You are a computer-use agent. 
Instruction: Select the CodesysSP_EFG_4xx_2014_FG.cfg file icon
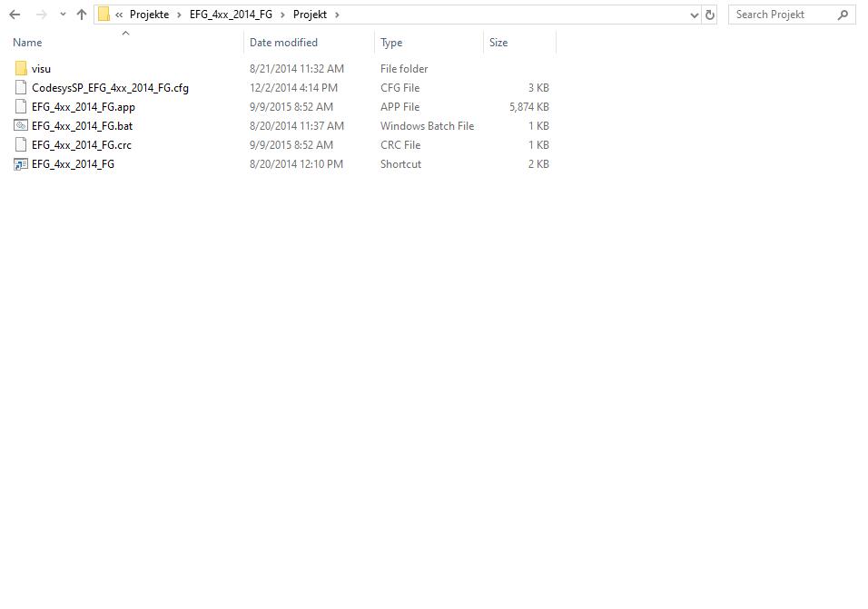pos(21,87)
